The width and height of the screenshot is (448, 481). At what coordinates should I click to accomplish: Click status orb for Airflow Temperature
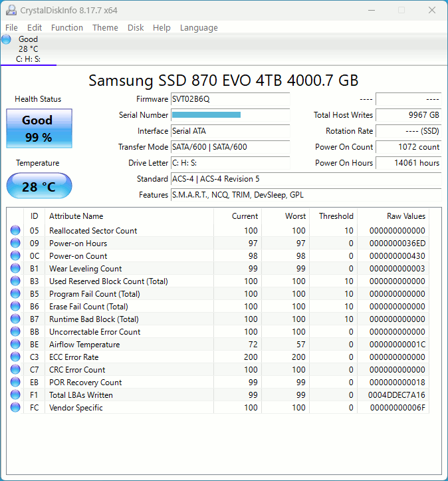[x=15, y=344]
